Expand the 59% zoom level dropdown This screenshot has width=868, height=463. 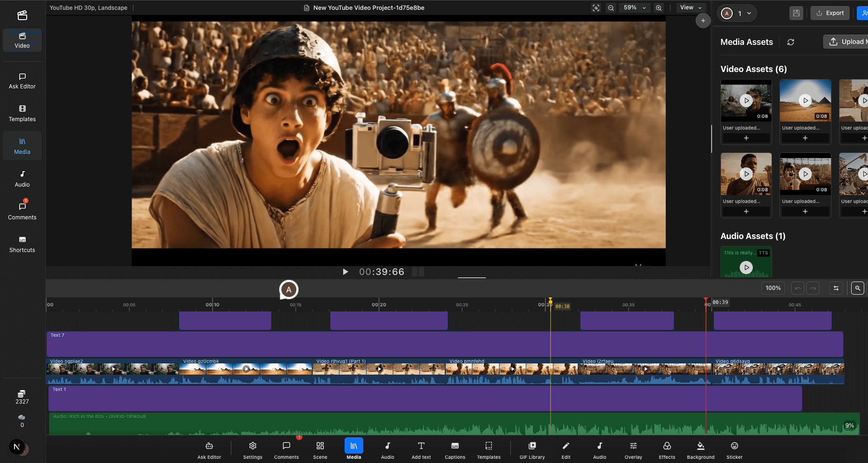click(634, 7)
